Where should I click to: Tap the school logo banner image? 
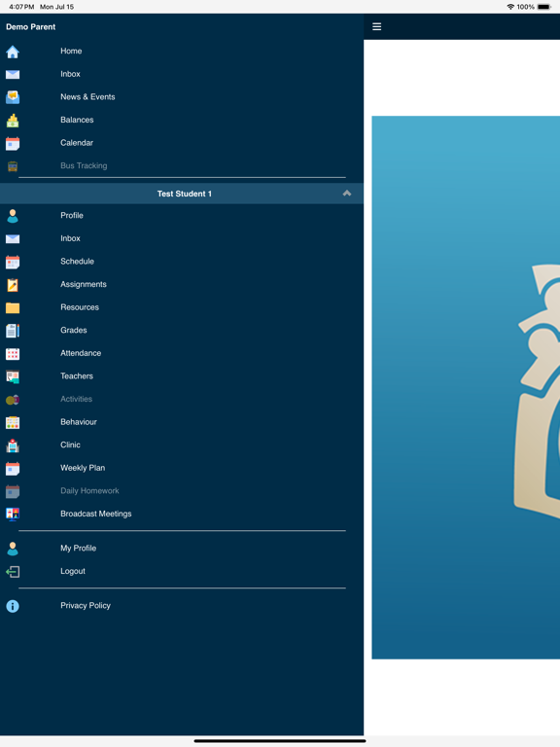(466, 387)
